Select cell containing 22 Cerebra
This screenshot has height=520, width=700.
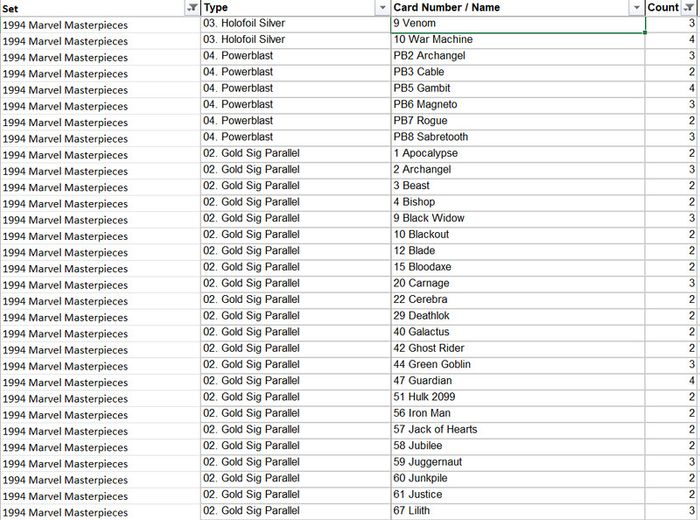518,301
